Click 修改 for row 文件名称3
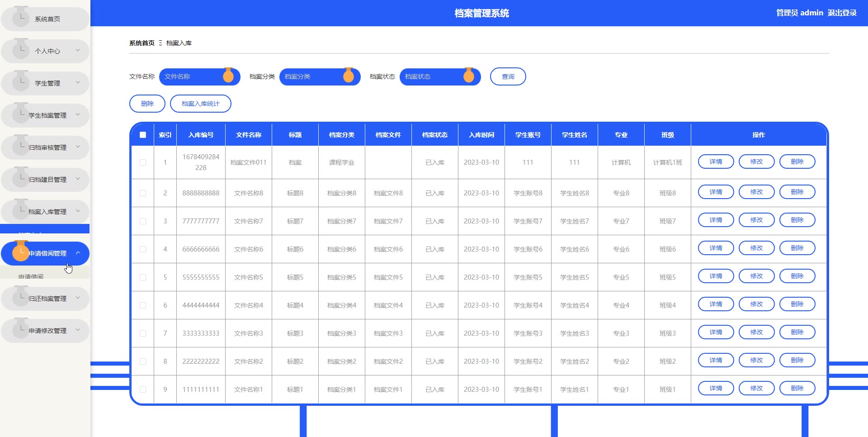Image resolution: width=868 pixels, height=437 pixels. [757, 332]
